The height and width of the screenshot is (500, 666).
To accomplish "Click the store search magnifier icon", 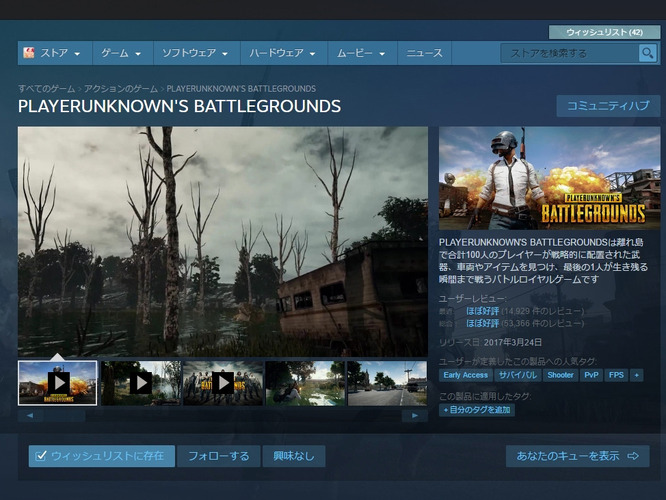I will coord(648,53).
